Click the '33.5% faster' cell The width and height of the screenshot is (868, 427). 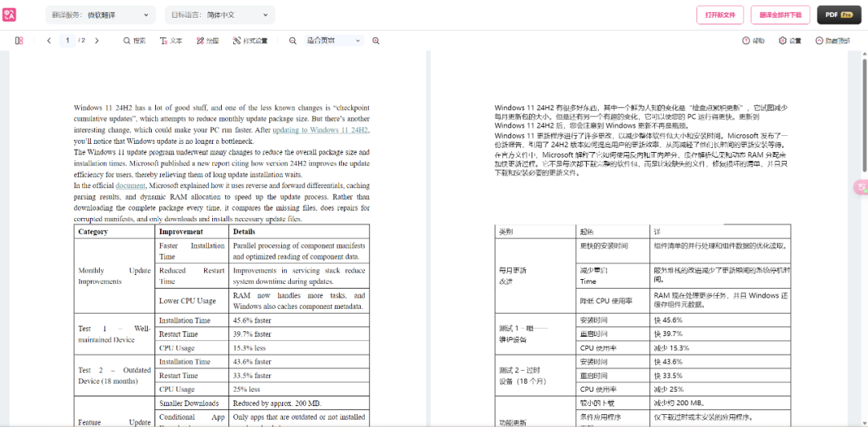click(x=299, y=376)
